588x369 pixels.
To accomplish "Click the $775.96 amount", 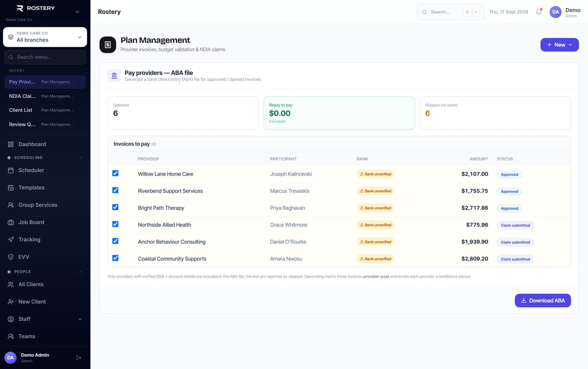I will 477,225.
